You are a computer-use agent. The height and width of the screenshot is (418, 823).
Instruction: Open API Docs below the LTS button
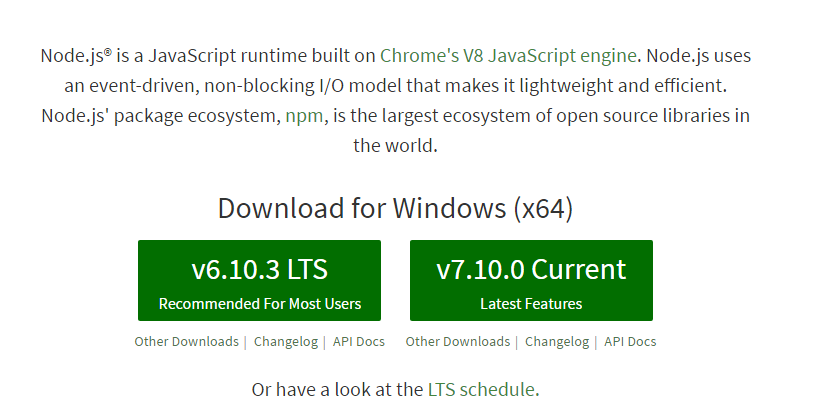pos(359,342)
